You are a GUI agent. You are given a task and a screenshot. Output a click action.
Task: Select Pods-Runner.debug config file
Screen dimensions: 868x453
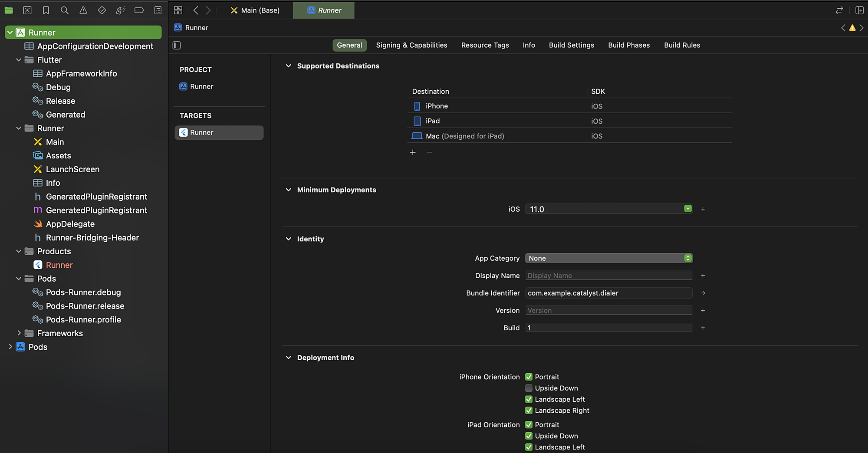point(83,292)
